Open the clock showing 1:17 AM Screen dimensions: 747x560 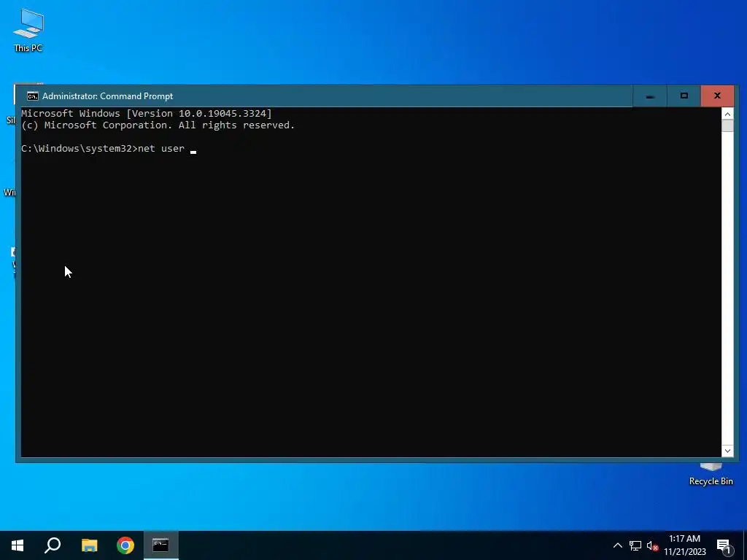[684, 545]
